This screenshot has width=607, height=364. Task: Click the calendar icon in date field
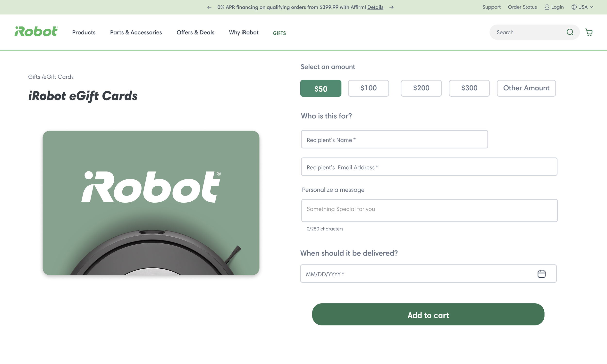(x=541, y=274)
